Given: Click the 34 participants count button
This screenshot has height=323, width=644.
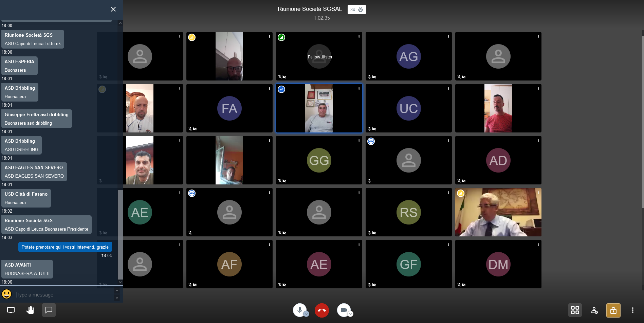Looking at the screenshot, I should 356,10.
